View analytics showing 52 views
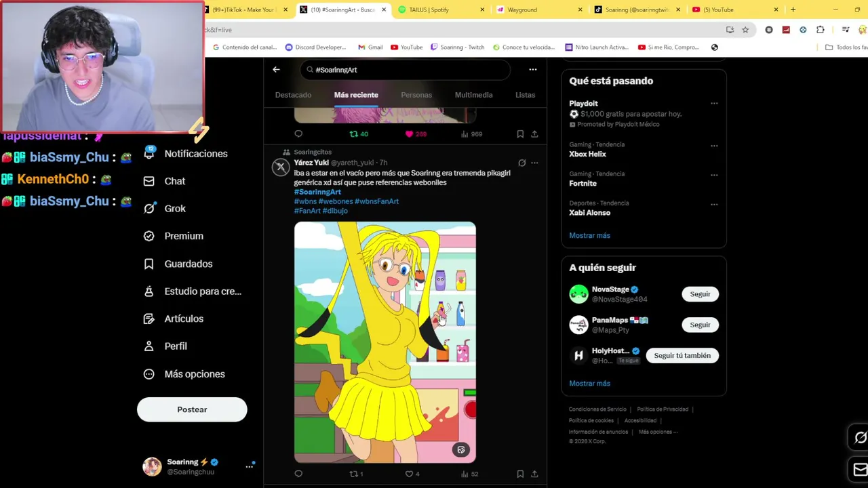 [x=469, y=474]
